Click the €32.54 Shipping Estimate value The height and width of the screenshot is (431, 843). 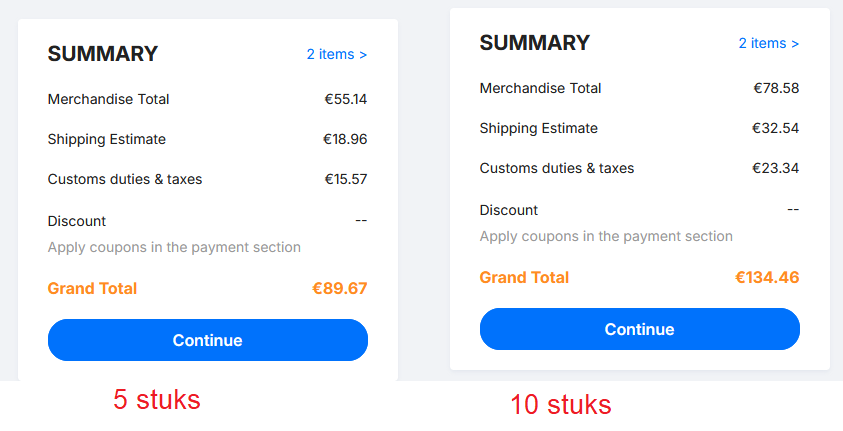click(x=776, y=128)
